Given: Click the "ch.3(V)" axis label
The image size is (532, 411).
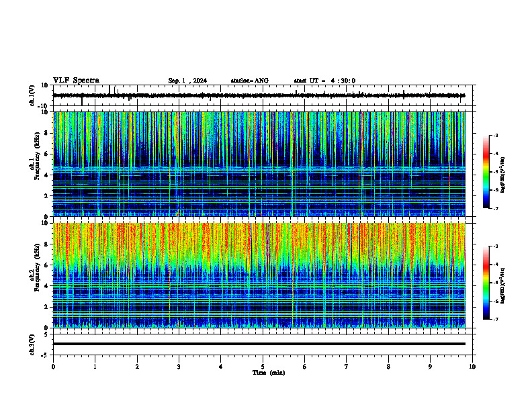Looking at the screenshot, I should click(x=32, y=345).
